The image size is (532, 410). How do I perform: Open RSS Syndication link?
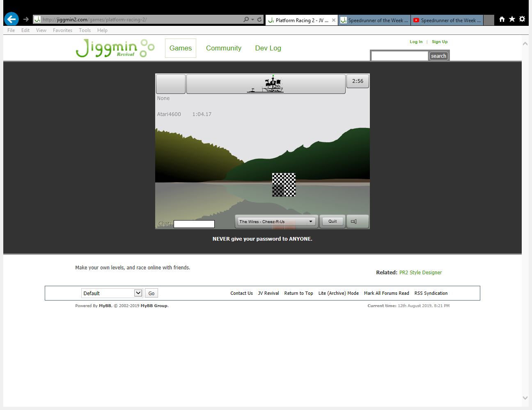431,293
